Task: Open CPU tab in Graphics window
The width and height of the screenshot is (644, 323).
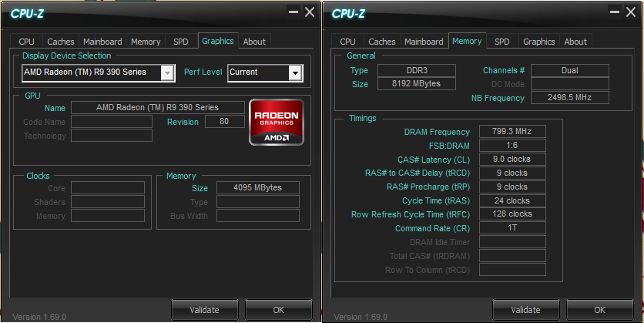Action: coord(27,42)
